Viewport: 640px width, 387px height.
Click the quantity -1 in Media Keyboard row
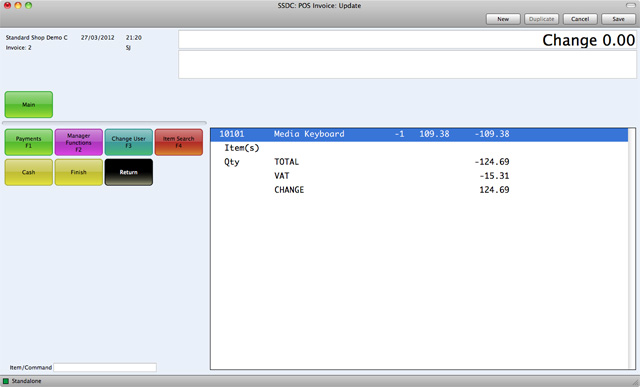399,134
